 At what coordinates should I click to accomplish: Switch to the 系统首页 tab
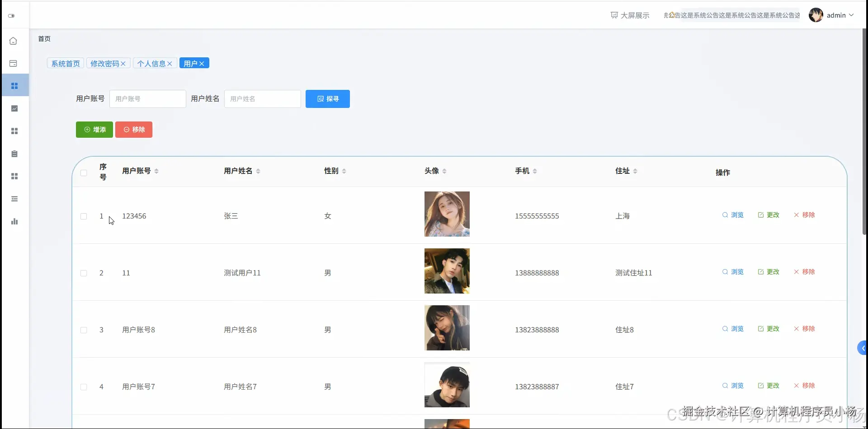tap(66, 63)
